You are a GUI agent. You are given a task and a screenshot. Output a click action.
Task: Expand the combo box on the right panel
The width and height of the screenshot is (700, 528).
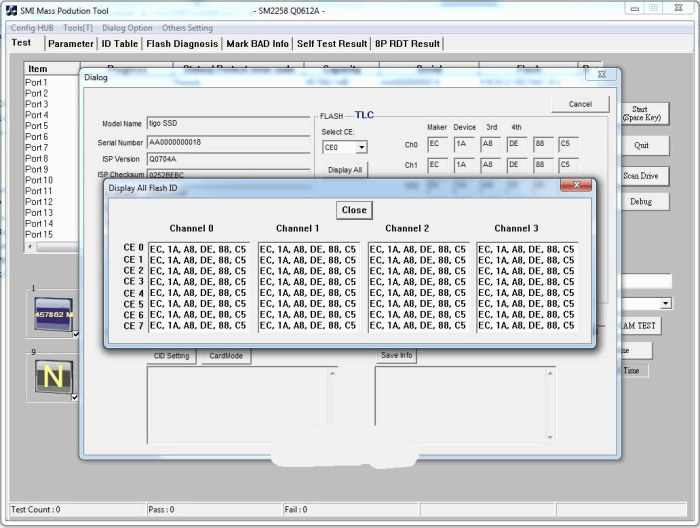665,303
